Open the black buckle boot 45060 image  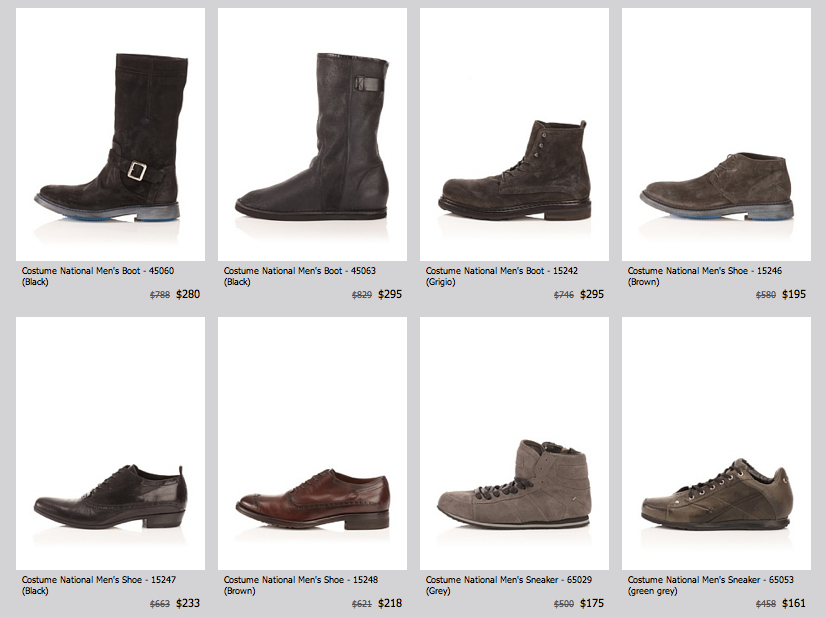coord(110,134)
